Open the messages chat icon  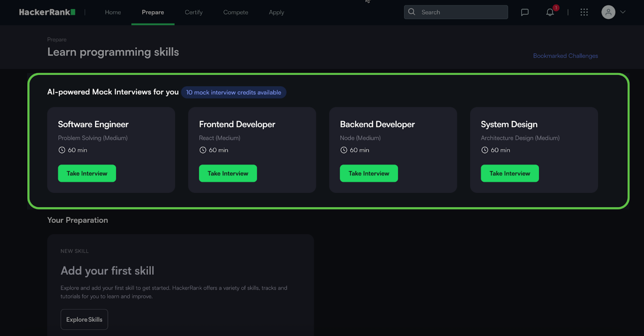click(525, 12)
